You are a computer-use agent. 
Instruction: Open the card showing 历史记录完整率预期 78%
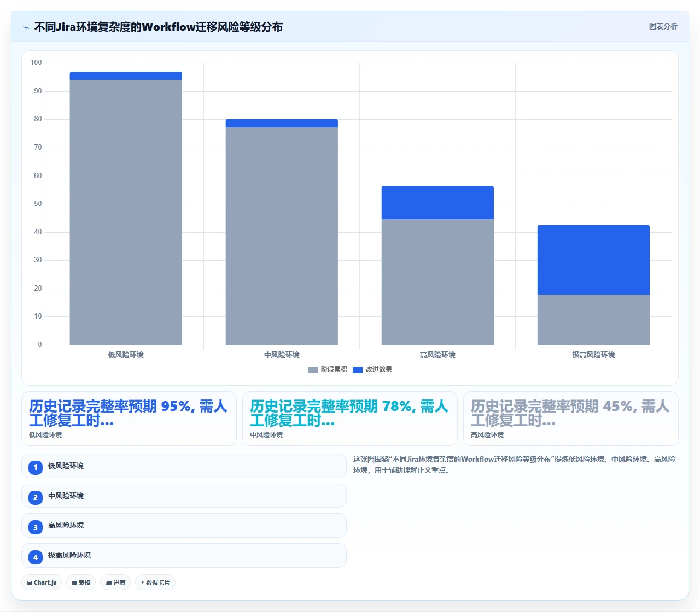coord(350,419)
